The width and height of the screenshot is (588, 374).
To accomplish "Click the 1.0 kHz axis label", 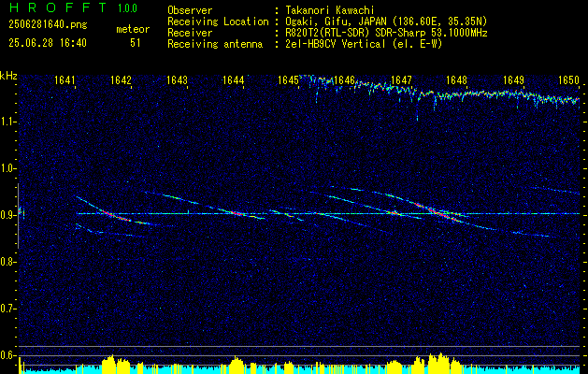I will point(7,168).
